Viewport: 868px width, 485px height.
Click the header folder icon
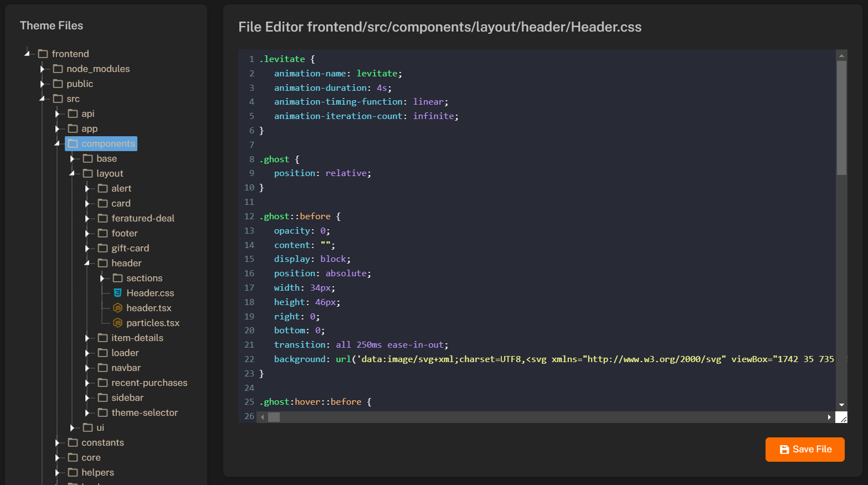(102, 263)
